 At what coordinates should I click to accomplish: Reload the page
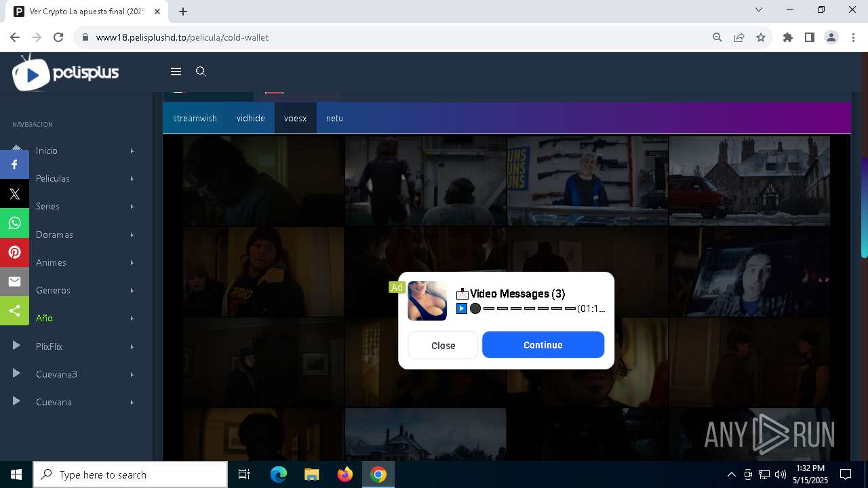58,37
